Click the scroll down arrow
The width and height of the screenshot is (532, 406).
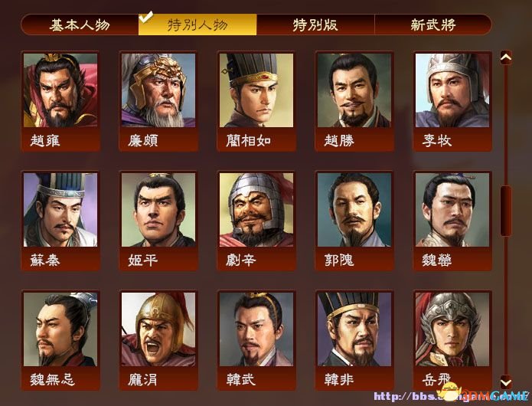point(506,382)
